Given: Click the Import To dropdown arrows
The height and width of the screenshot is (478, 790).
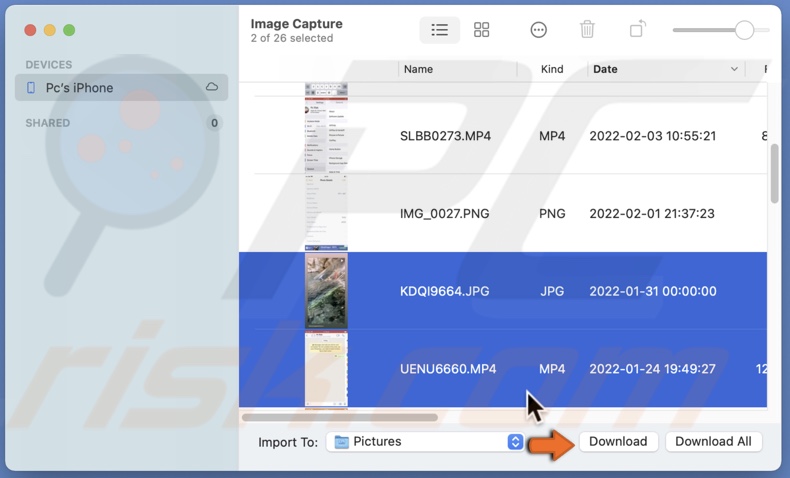Looking at the screenshot, I should [x=515, y=442].
